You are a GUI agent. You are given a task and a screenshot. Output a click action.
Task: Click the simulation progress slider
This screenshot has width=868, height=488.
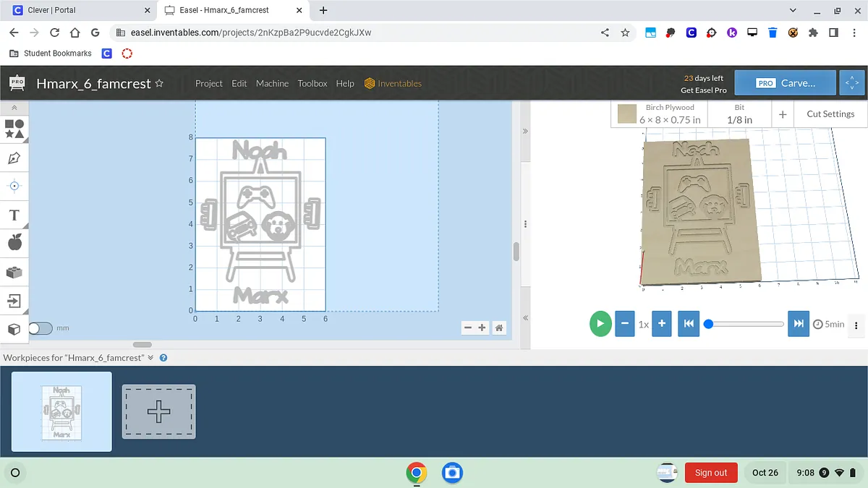[x=746, y=324]
